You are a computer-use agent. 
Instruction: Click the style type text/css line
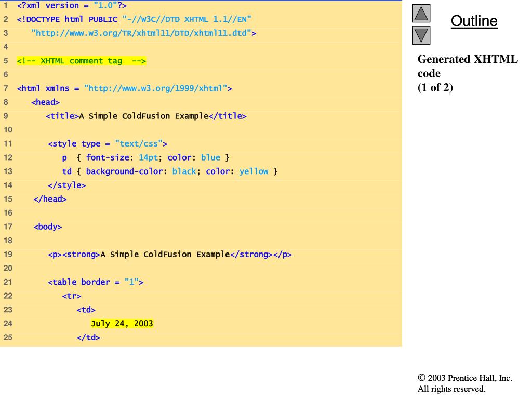click(108, 144)
